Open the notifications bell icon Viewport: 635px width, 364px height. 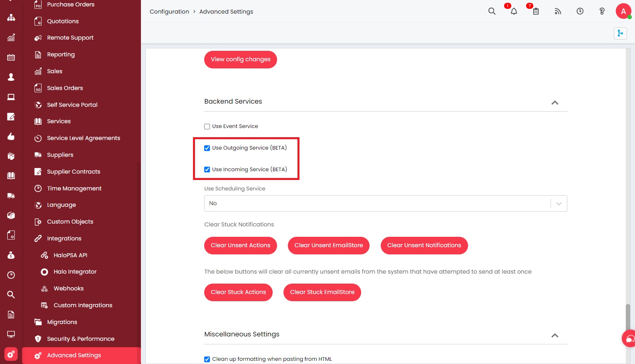tap(514, 11)
